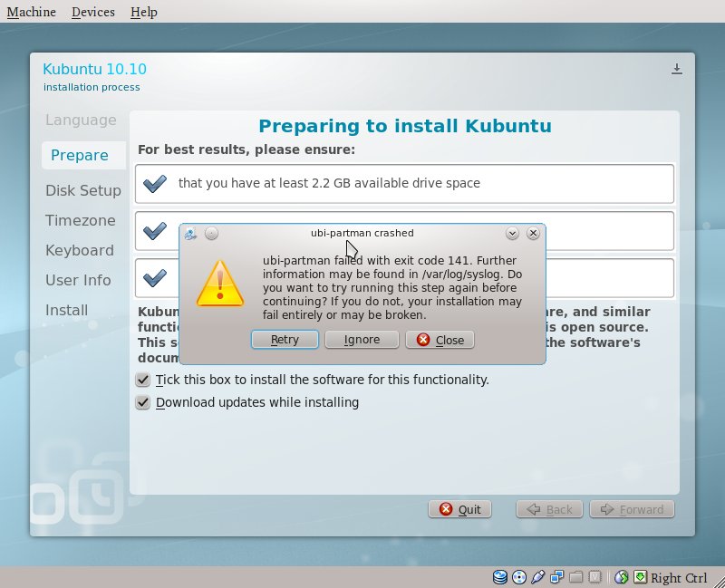Click the shared folders status icon
The width and height of the screenshot is (725, 588).
tap(576, 577)
